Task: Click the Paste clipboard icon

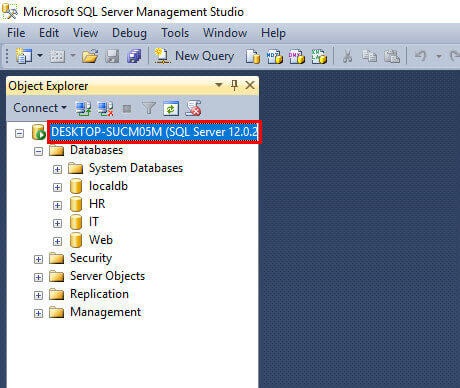Action: coord(392,56)
